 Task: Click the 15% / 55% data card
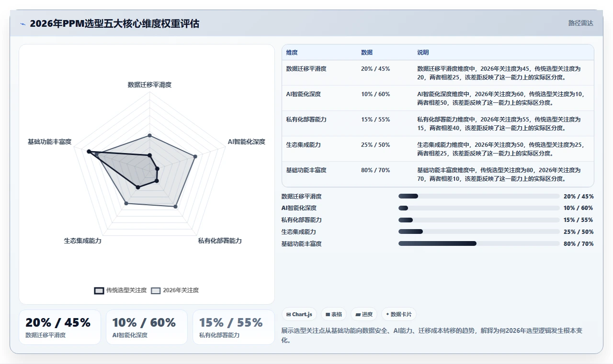tap(234, 327)
